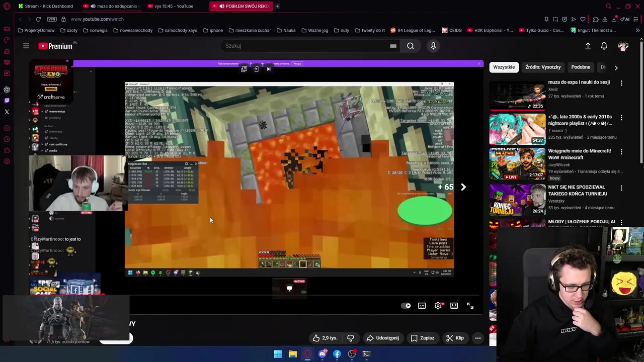Open the norwegia bookmark folder
644x362 pixels.
(x=95, y=30)
